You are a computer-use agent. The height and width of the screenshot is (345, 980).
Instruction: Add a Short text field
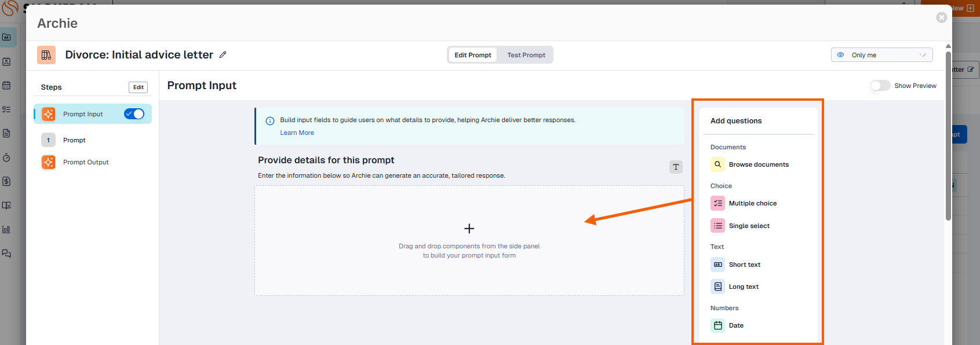click(x=744, y=265)
